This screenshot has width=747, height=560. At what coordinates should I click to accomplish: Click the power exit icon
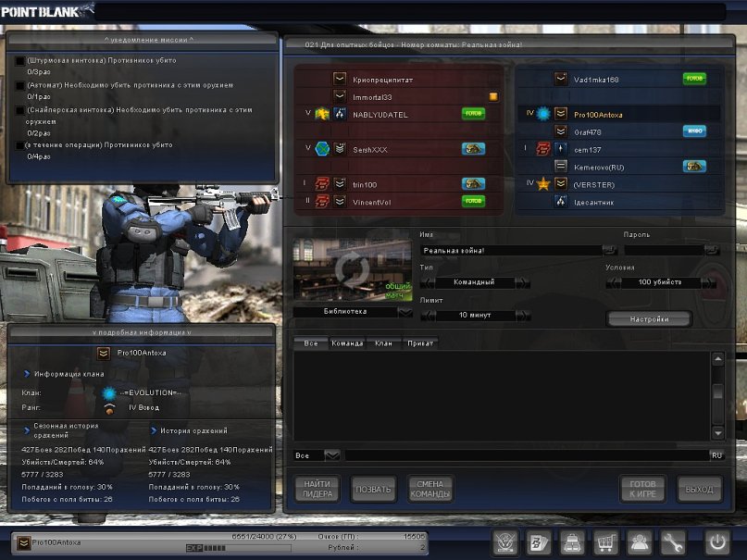(717, 542)
